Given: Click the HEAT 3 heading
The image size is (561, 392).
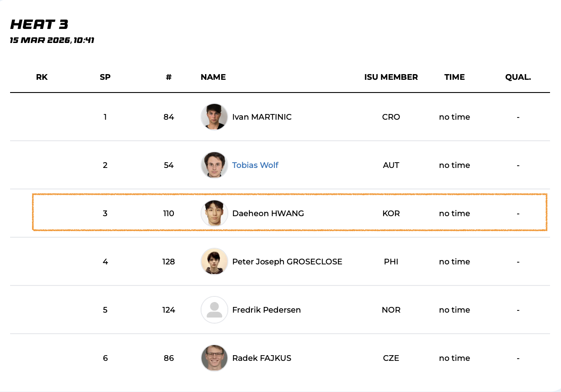Looking at the screenshot, I should pos(39,25).
